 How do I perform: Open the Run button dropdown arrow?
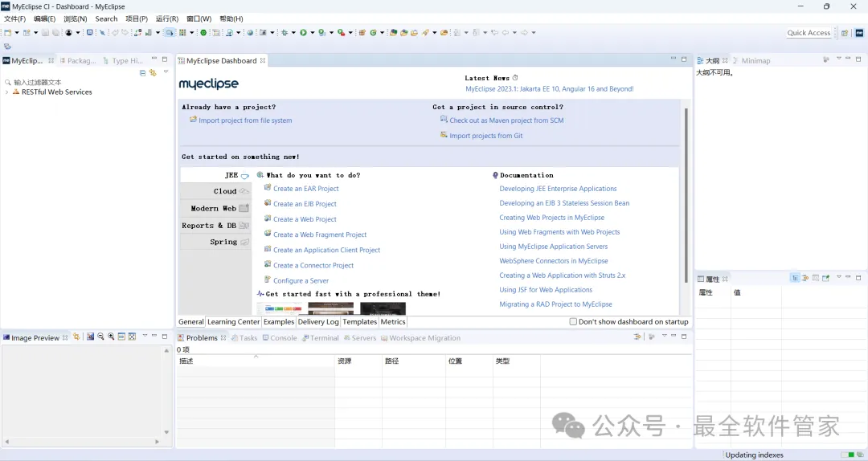[313, 33]
